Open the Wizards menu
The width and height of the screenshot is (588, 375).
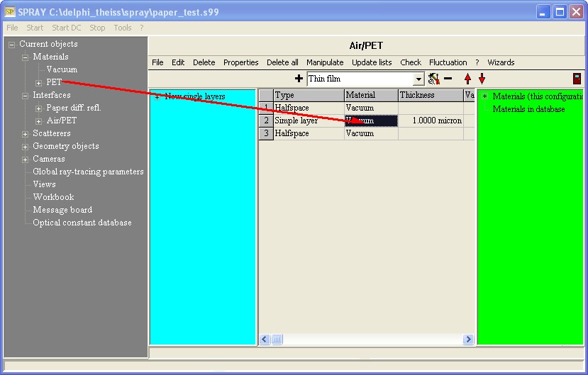[x=501, y=62]
